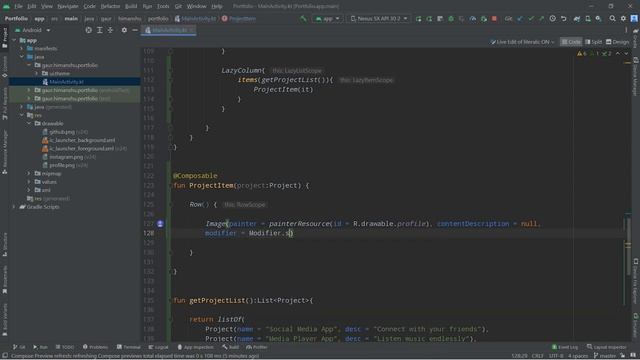The image size is (640, 360).
Task: Open the Run tool window button
Action: 40,347
